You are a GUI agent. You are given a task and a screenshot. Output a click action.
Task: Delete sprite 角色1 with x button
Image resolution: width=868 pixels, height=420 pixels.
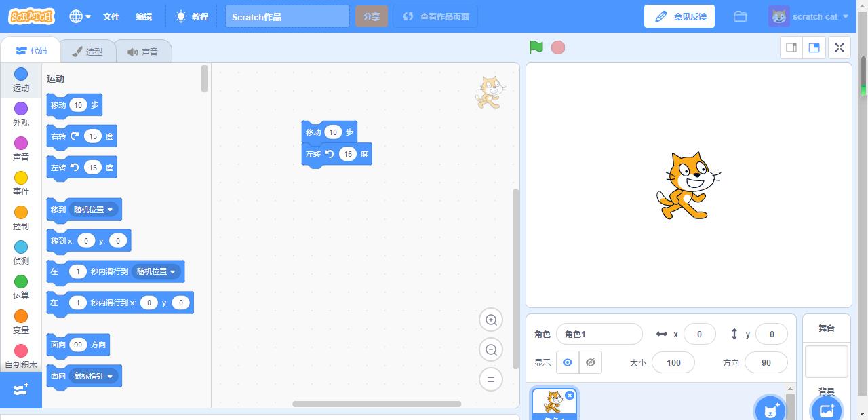point(570,395)
